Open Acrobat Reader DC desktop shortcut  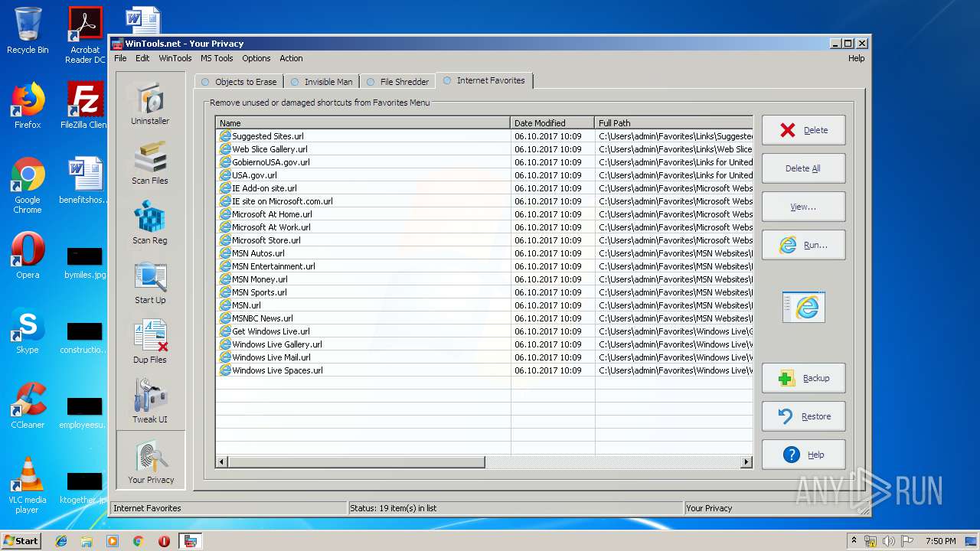(85, 35)
